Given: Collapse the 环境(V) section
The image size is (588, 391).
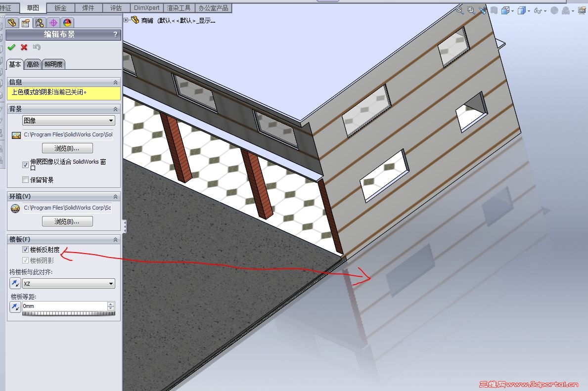Looking at the screenshot, I should (116, 196).
